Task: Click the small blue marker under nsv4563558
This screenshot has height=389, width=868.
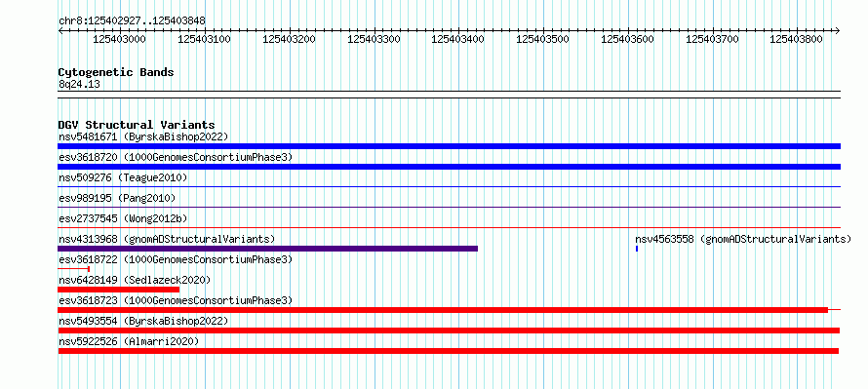Action: [637, 249]
